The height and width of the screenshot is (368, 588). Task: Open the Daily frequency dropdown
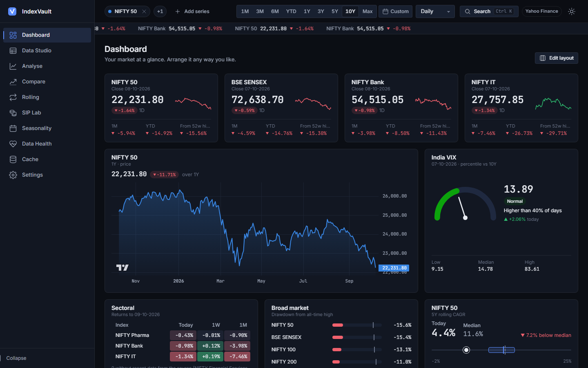pos(435,11)
